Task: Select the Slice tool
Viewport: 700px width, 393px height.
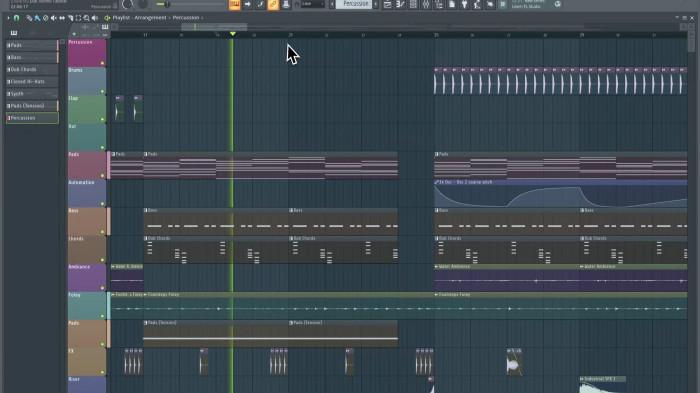Action: (70, 18)
